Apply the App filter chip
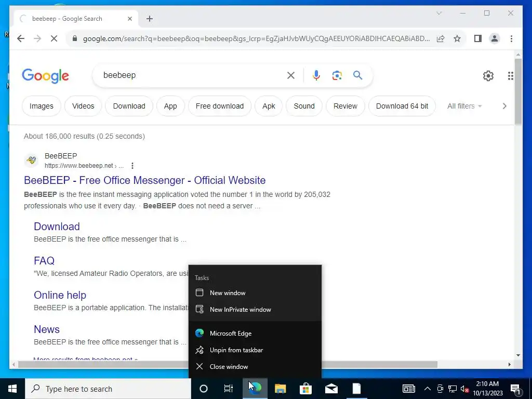532x399 pixels. 170,106
